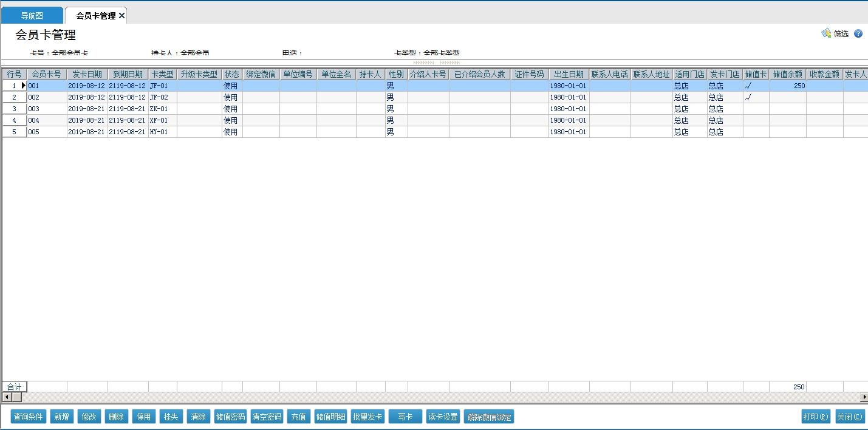
Task: Close the 会员卡管理 tab
Action: 121,16
